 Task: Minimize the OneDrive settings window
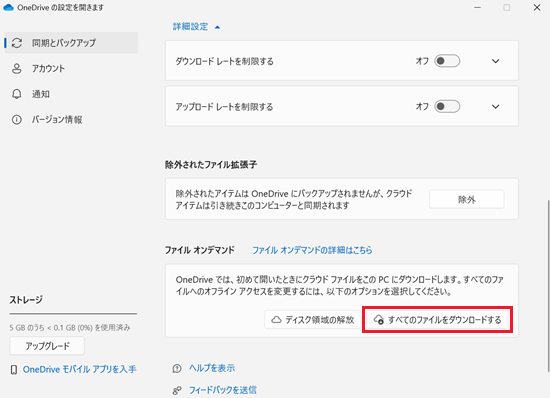point(477,7)
